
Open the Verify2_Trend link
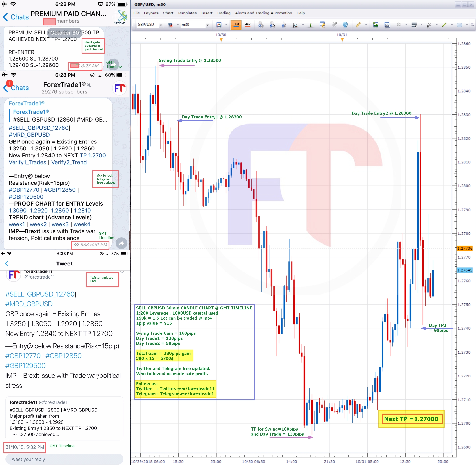pos(69,162)
